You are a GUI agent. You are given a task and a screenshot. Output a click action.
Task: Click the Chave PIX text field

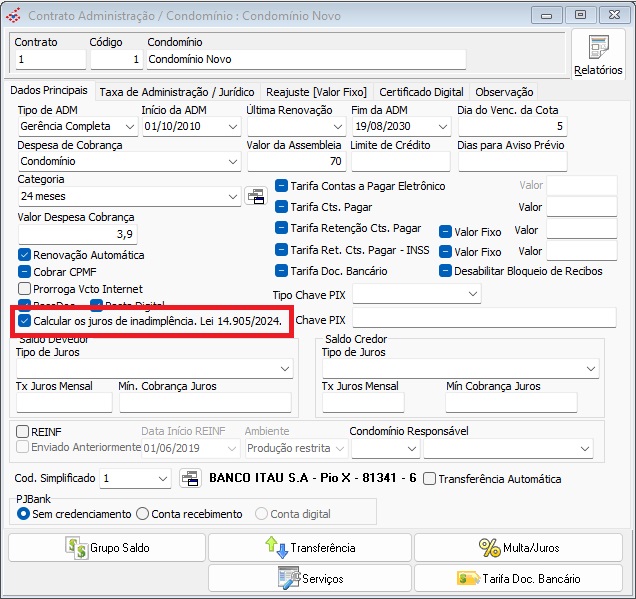coord(484,319)
